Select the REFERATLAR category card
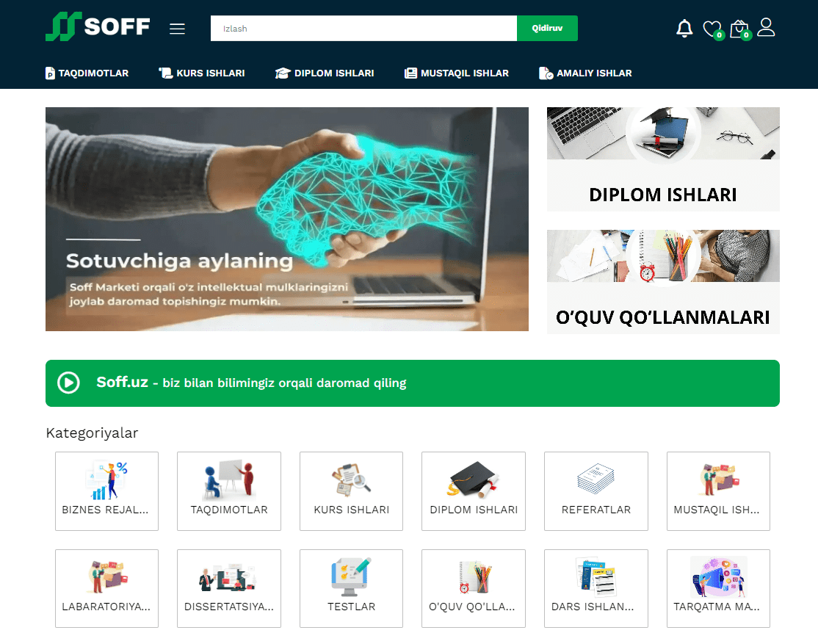Viewport: 818px width, 644px height. [596, 491]
